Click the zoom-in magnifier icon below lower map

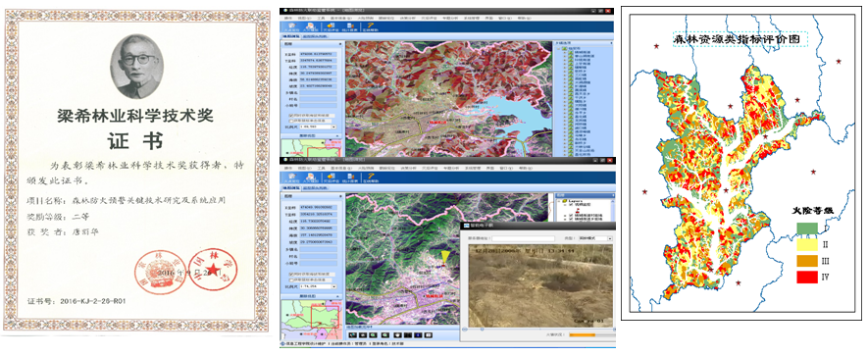tap(373, 335)
